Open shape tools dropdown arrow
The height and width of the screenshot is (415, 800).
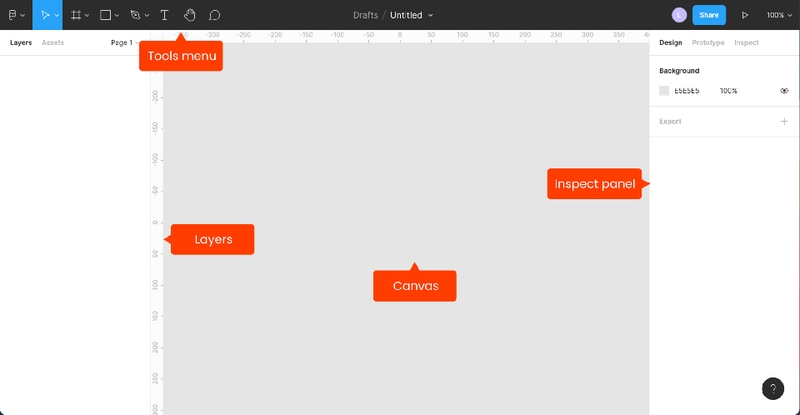117,15
